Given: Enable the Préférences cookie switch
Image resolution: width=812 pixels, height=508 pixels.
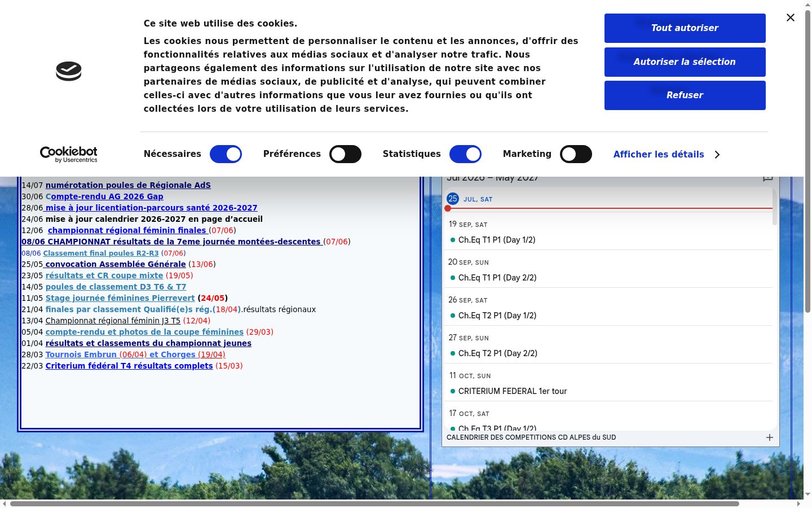Looking at the screenshot, I should tap(345, 154).
